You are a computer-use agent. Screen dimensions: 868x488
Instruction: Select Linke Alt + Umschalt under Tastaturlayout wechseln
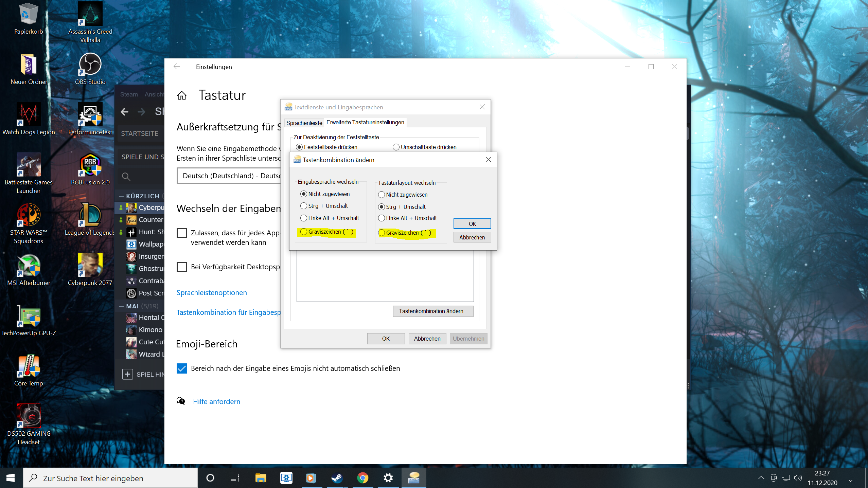(382, 218)
